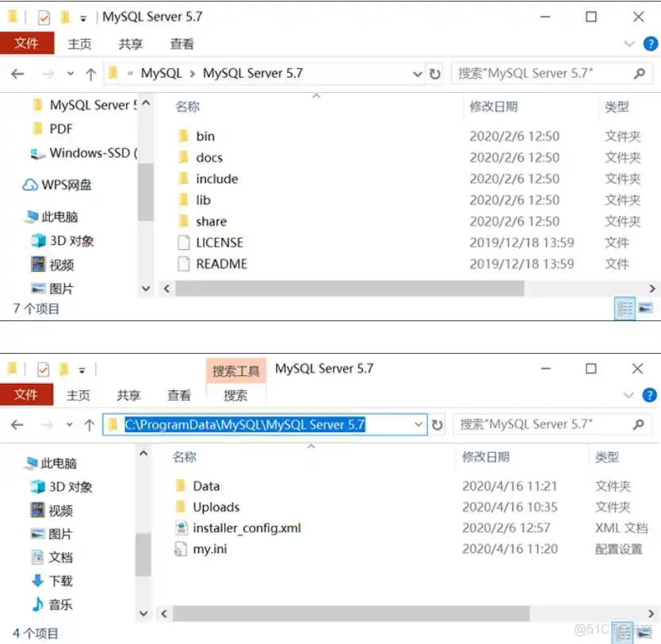Select 此电脑 in top navigation pane

52,217
